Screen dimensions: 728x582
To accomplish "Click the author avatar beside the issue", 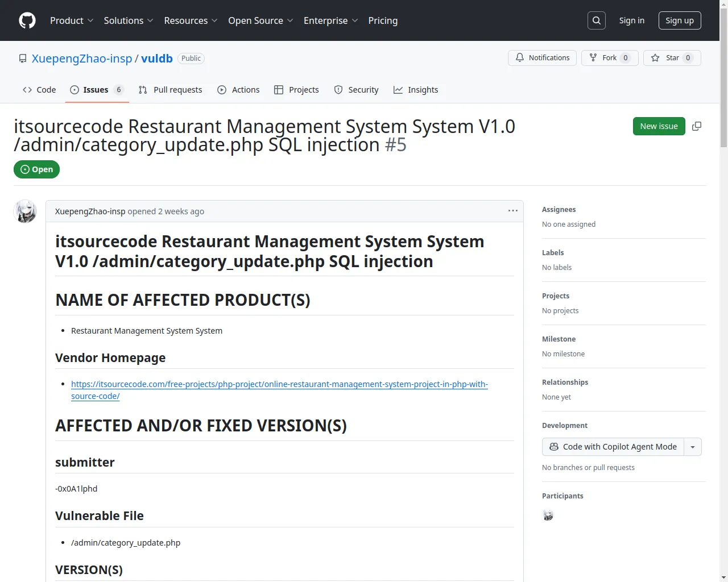I will (x=25, y=211).
